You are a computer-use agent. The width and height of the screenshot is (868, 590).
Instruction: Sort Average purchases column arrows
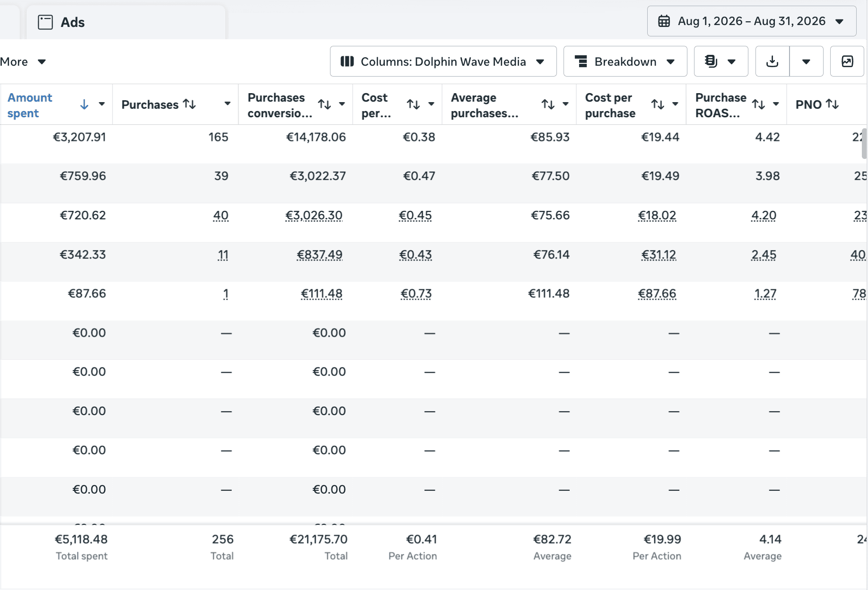(548, 104)
